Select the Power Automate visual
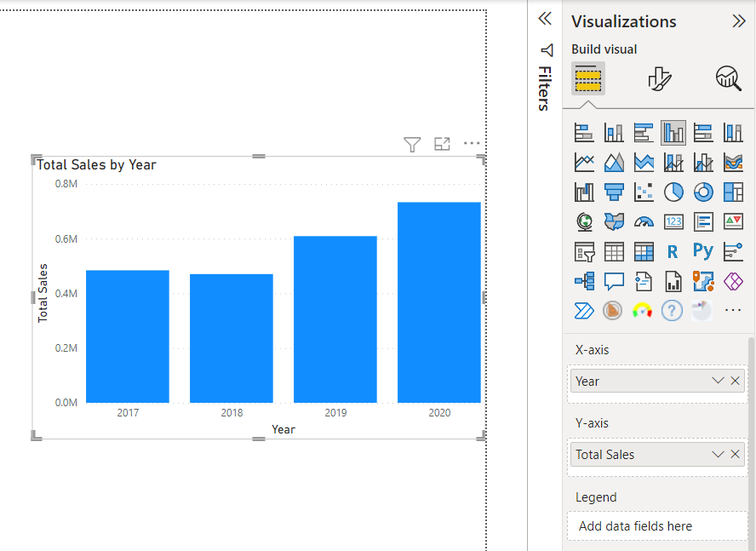 coord(584,311)
